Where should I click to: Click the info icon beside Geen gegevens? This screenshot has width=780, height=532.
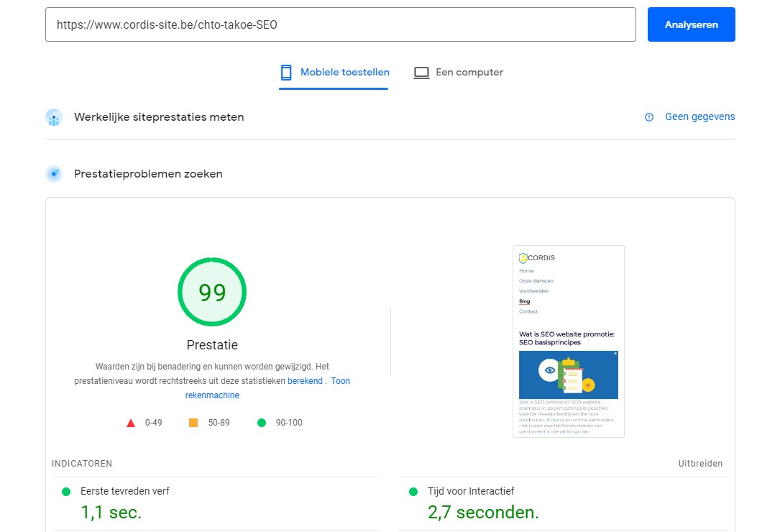click(649, 117)
